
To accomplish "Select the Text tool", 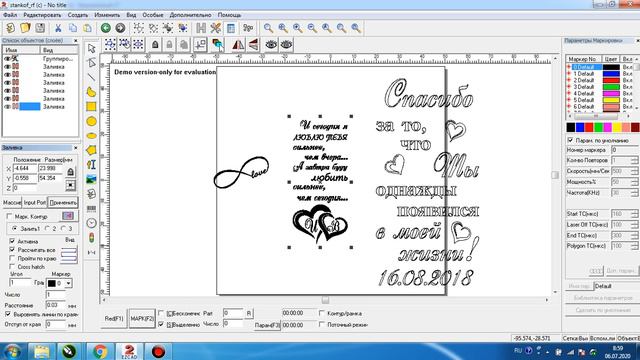I will pos(91,164).
